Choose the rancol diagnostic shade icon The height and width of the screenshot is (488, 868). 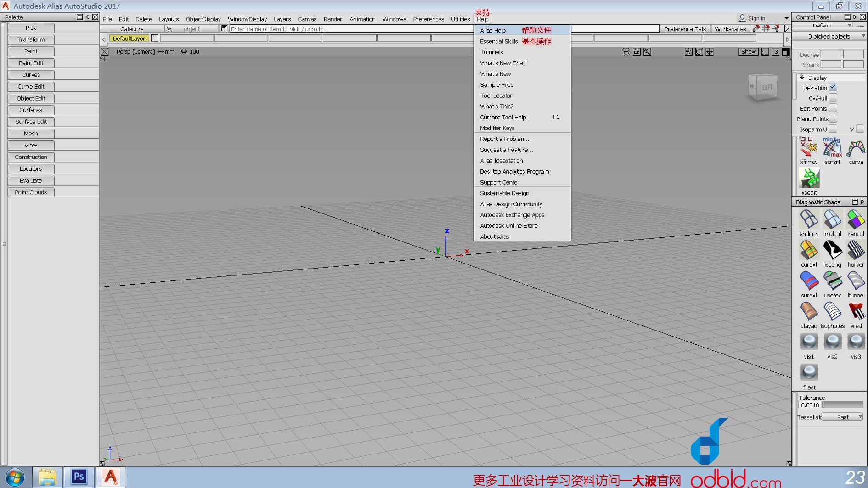(856, 219)
